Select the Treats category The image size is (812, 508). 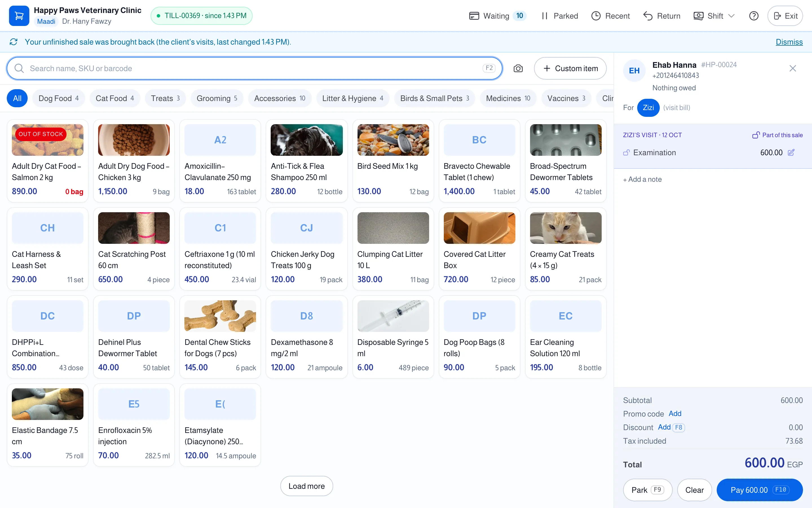[x=165, y=98]
